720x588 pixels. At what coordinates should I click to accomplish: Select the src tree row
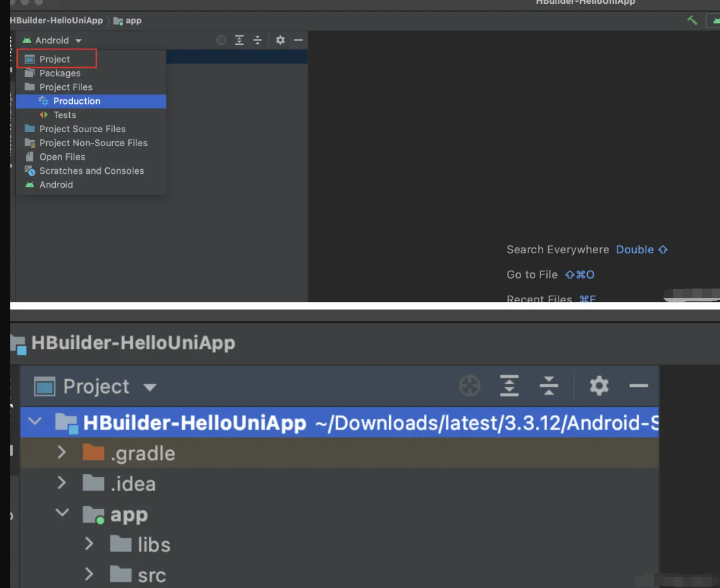click(339, 575)
